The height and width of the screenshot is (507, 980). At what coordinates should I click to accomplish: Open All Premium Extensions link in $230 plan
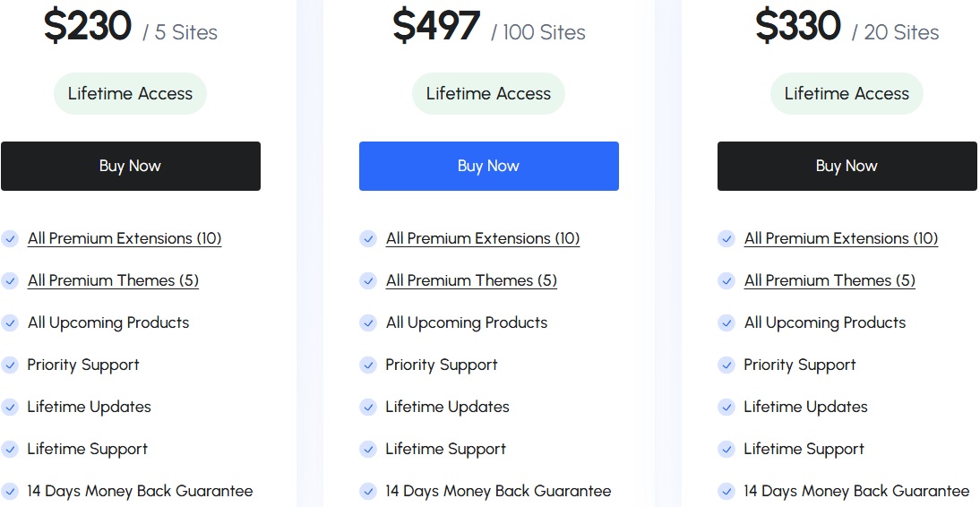click(x=125, y=238)
